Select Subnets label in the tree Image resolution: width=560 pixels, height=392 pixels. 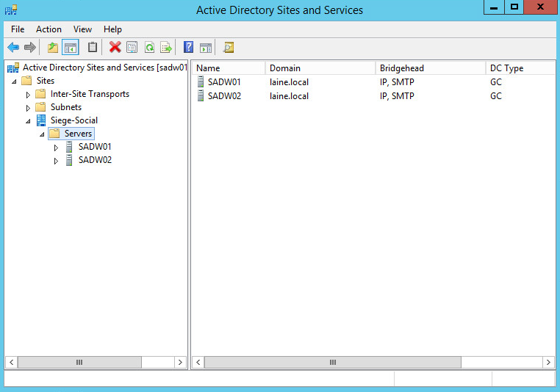tap(66, 107)
